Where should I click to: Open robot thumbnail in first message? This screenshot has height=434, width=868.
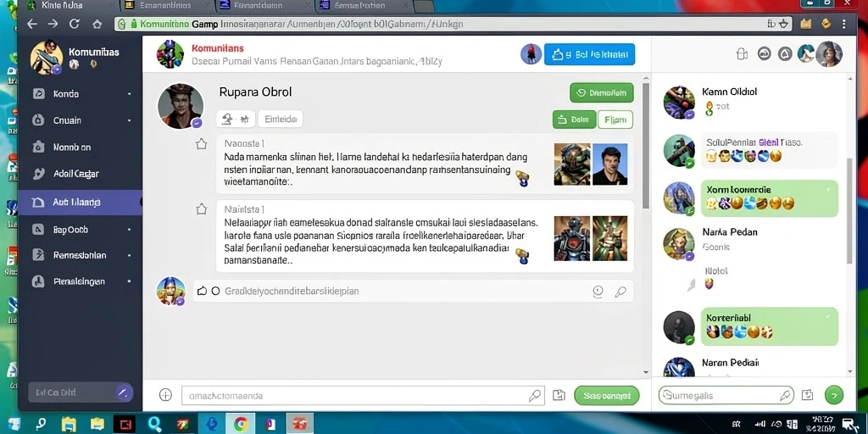click(572, 164)
